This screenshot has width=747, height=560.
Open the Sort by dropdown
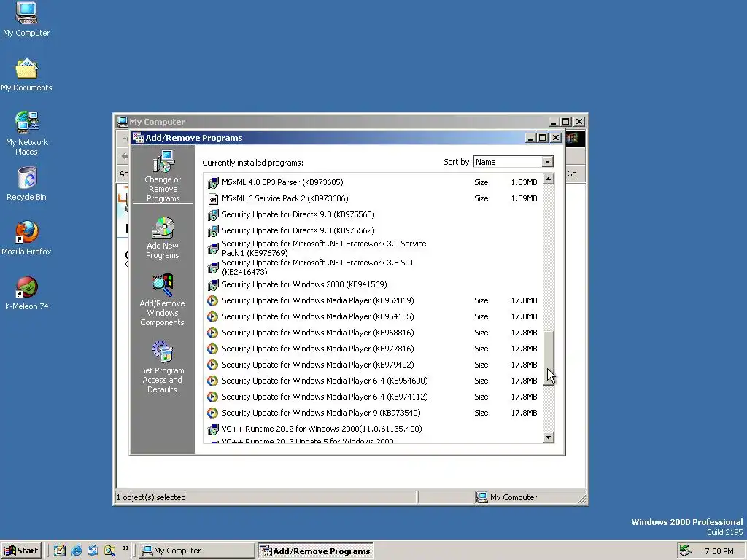coord(547,162)
